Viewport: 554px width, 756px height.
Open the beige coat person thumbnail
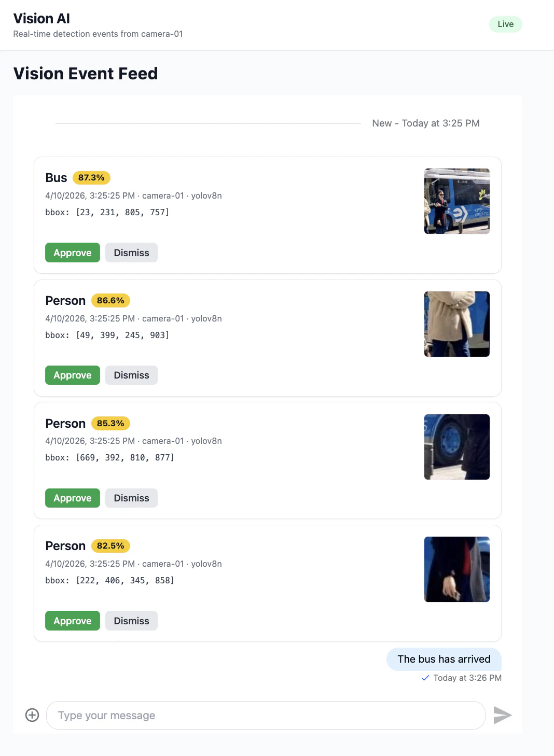tap(457, 324)
